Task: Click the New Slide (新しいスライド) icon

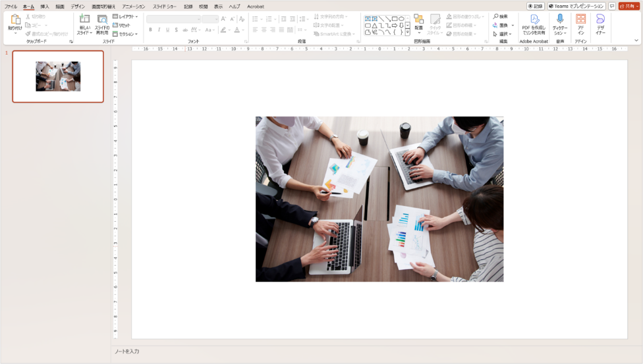Action: point(84,19)
